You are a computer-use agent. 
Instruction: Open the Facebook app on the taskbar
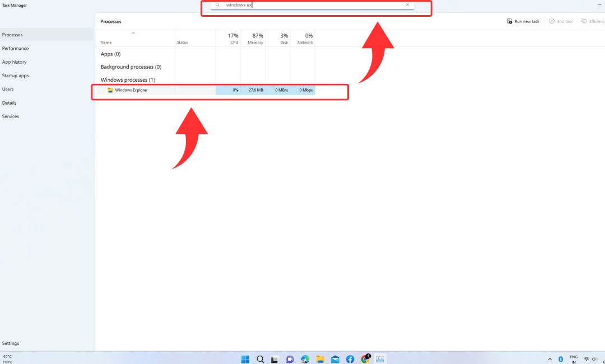tap(350, 359)
